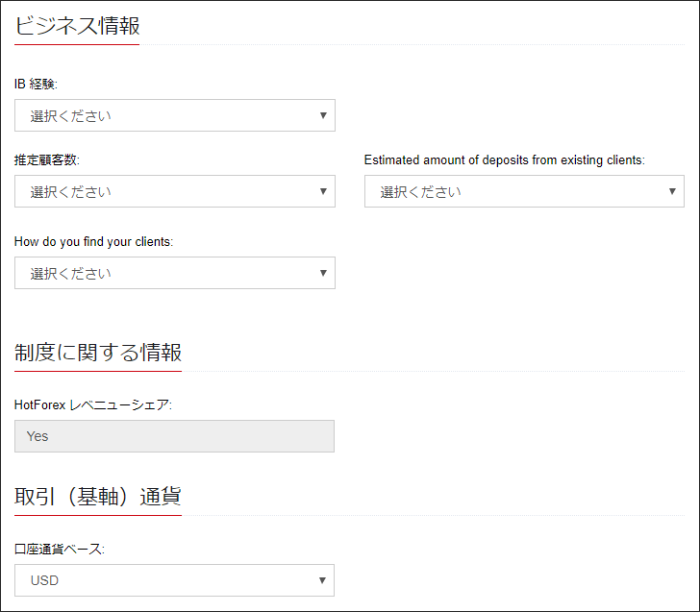Click the 取引（基軸）通貨 section heading
The image size is (700, 612).
tap(98, 497)
